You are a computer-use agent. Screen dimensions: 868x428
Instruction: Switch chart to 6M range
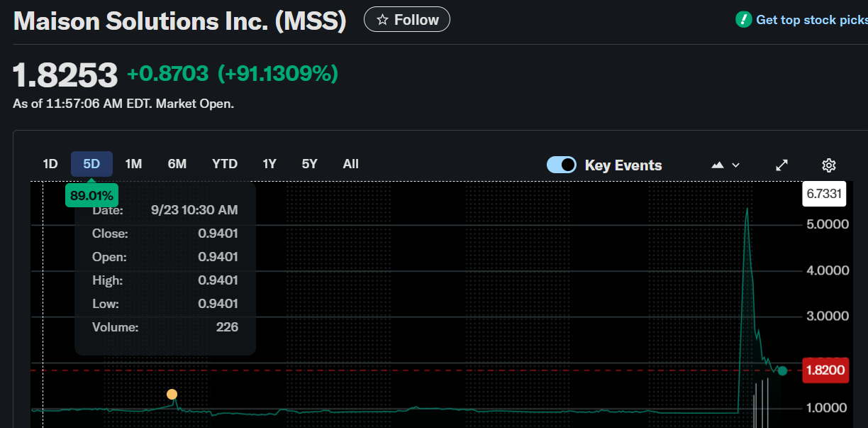click(177, 164)
